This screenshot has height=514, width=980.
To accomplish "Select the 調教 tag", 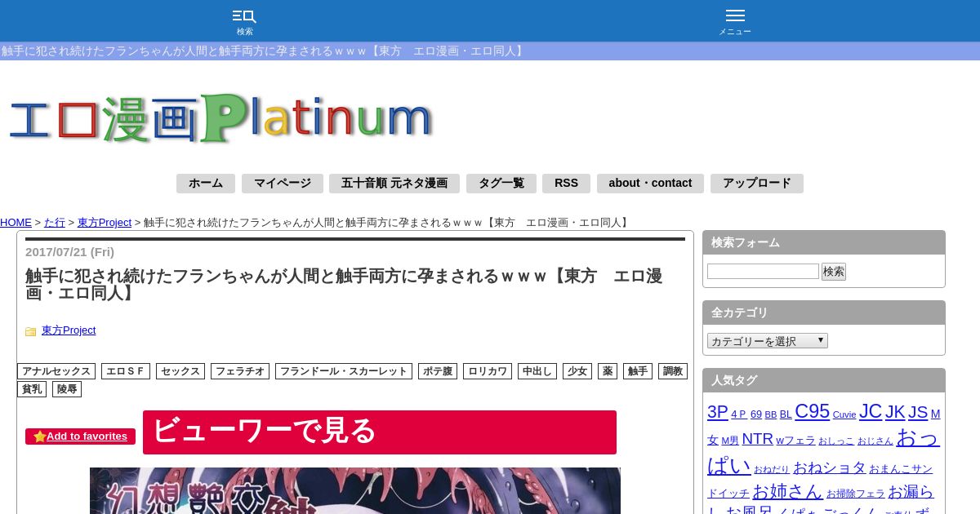I will pyautogui.click(x=673, y=371).
